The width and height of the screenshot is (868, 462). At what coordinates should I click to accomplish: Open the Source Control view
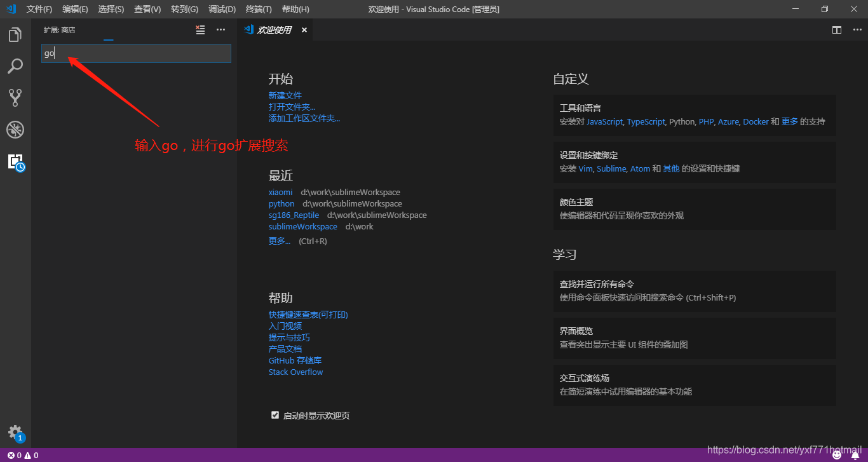15,97
